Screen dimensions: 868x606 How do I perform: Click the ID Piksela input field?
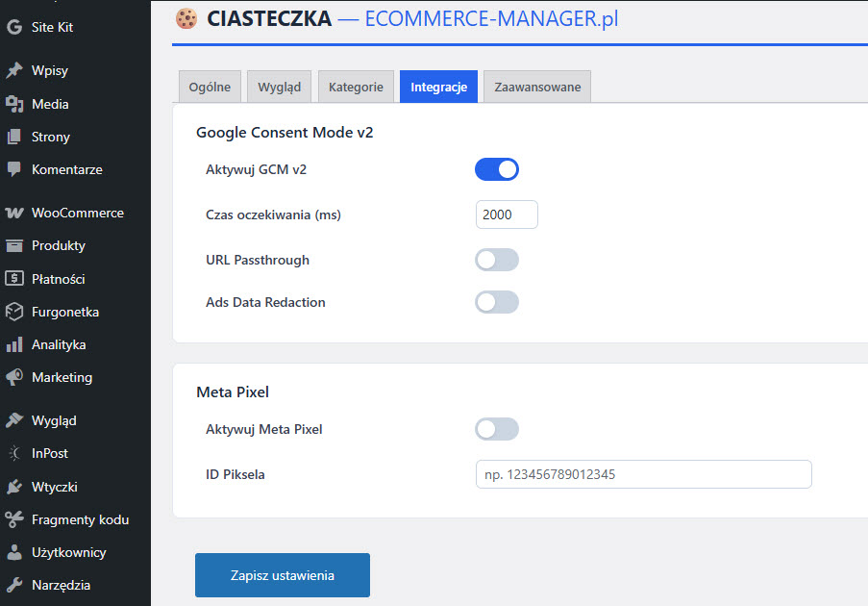pyautogui.click(x=643, y=474)
